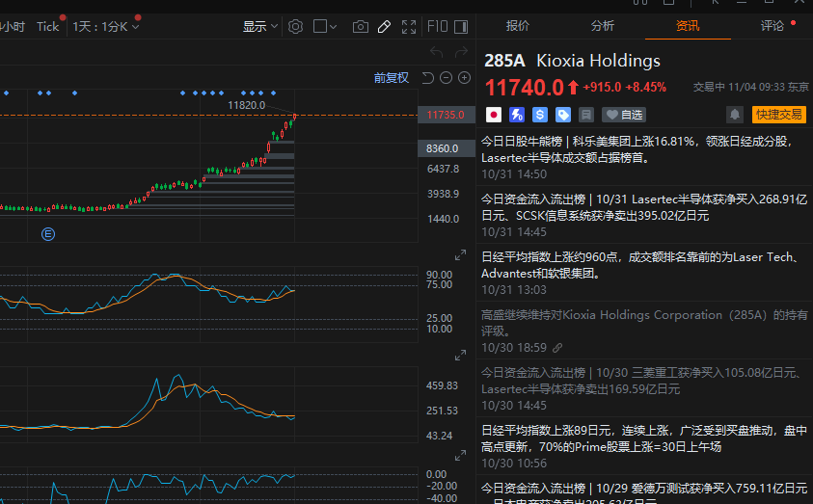Set a price alert with bell icon
This screenshot has height=504, width=813.
pos(735,115)
